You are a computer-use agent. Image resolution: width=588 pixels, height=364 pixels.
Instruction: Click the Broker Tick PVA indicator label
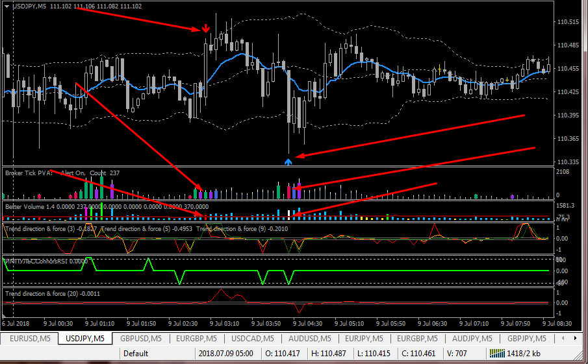coord(29,173)
